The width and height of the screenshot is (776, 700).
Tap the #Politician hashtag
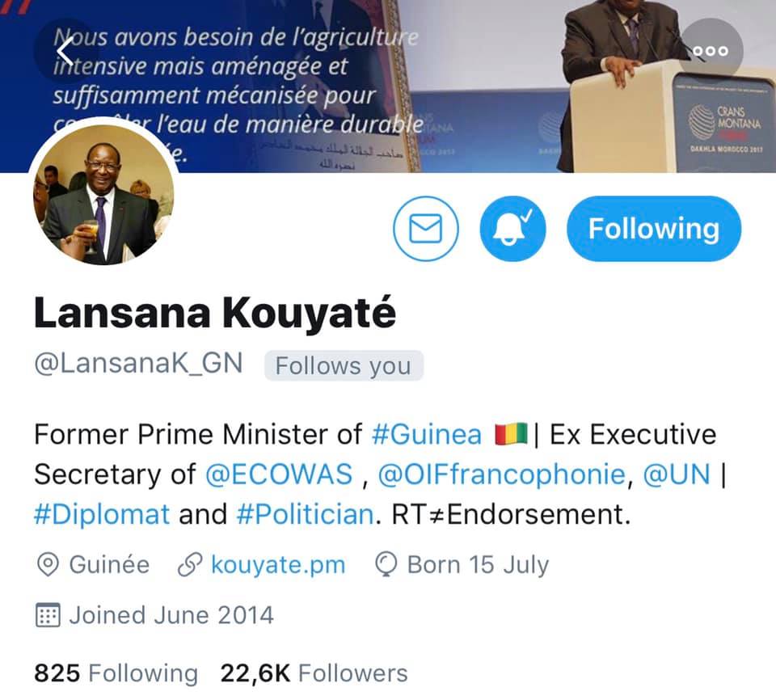(305, 514)
